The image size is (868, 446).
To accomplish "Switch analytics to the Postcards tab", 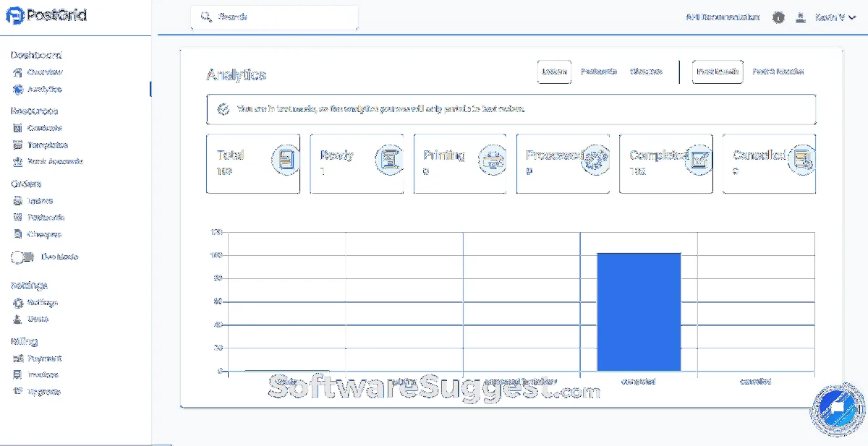I will (599, 72).
